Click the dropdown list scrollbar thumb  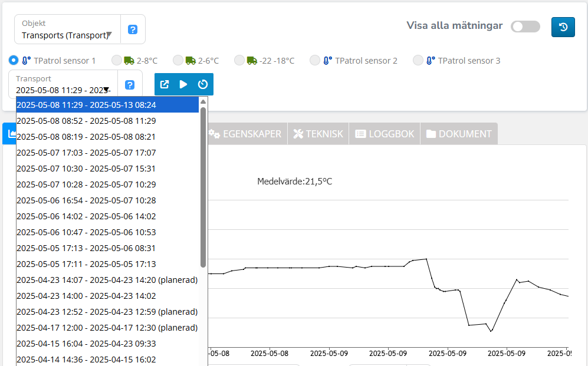pos(203,186)
